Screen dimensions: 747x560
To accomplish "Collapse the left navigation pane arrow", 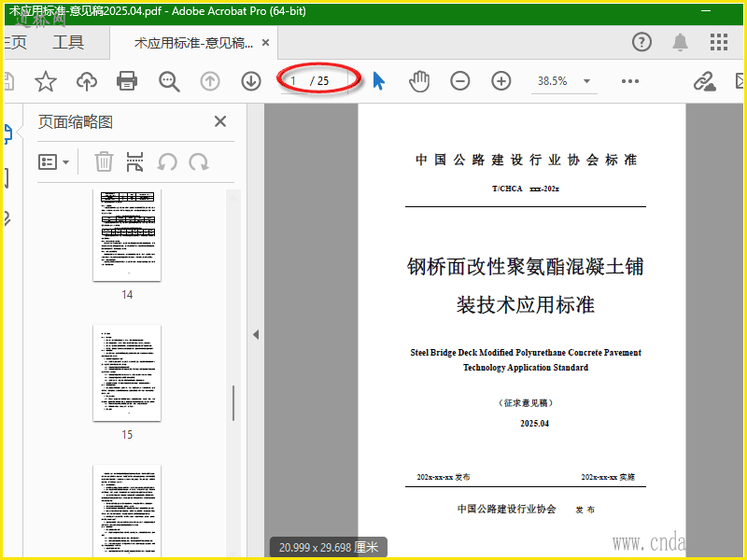I will (256, 334).
